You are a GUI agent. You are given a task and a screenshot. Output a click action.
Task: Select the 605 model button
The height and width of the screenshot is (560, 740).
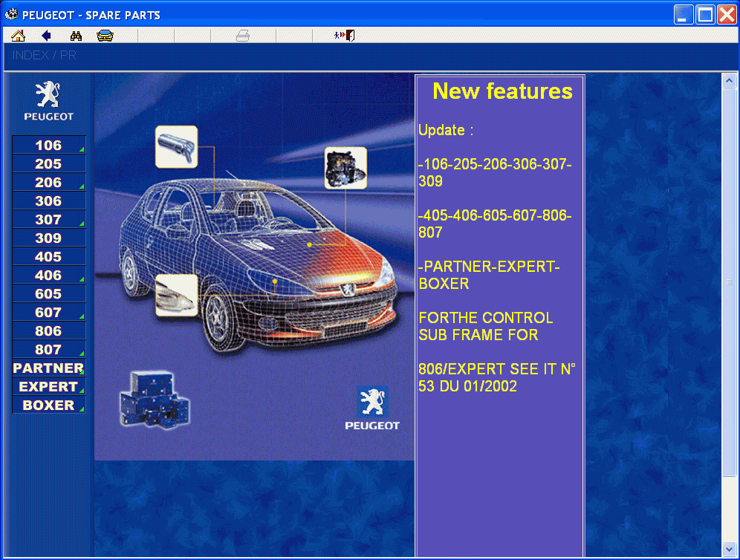[x=48, y=293]
